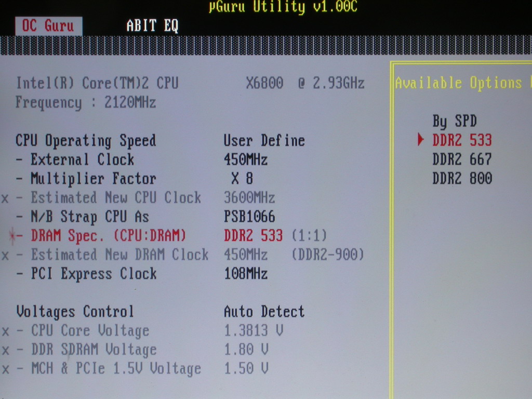The height and width of the screenshot is (399, 532).
Task: Click the X6800 @ 2.93GHz text
Action: click(x=305, y=83)
